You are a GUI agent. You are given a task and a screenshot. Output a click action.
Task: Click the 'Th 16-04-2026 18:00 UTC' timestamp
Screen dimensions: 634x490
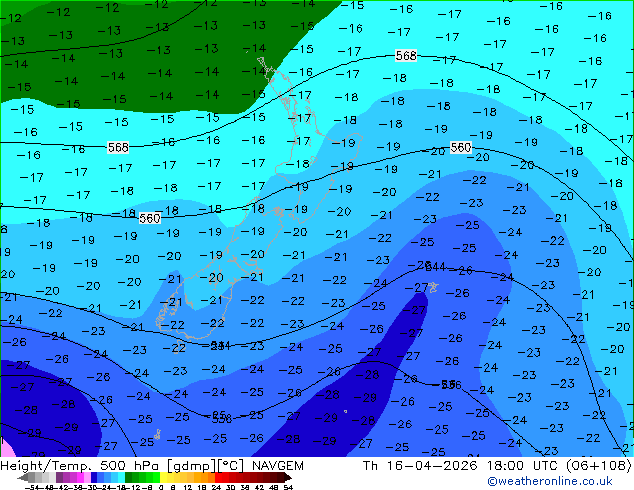click(461, 466)
